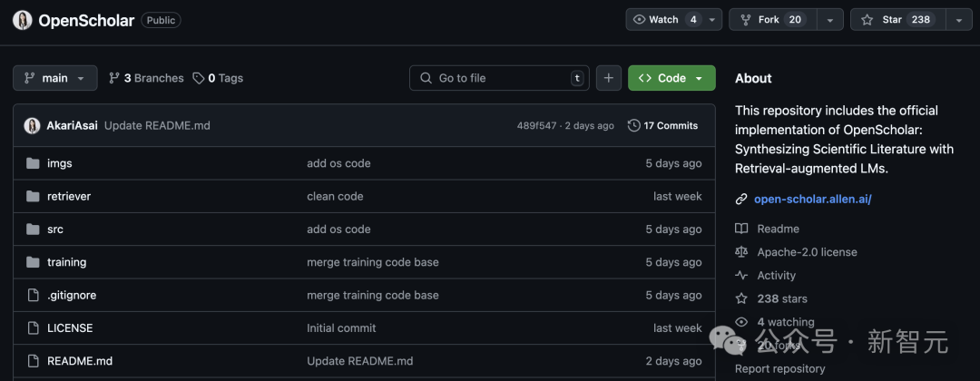Toggle Watch on this repository
980x381 pixels.
tap(668, 19)
